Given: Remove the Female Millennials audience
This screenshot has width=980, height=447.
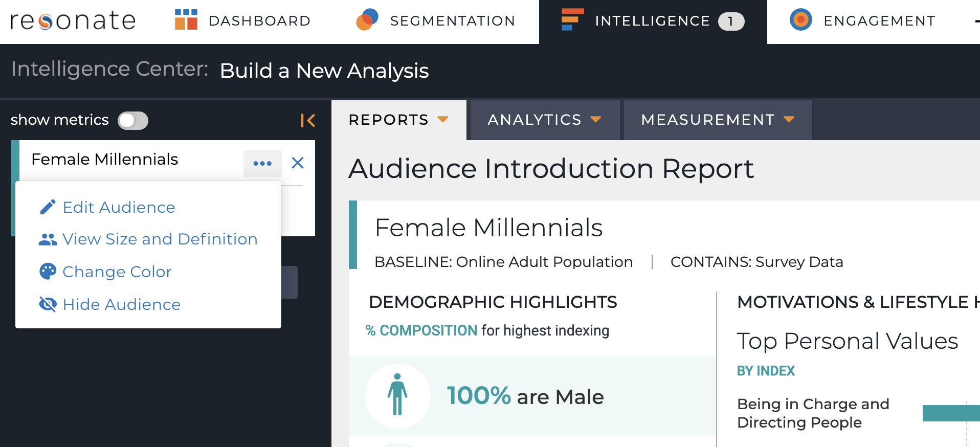Looking at the screenshot, I should point(298,163).
